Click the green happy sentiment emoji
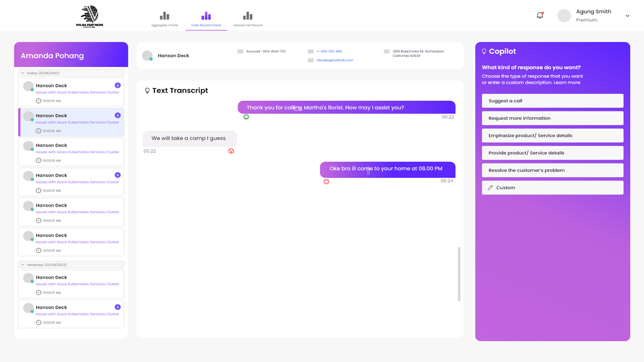Viewport: 644px width, 362px height. pyautogui.click(x=246, y=117)
